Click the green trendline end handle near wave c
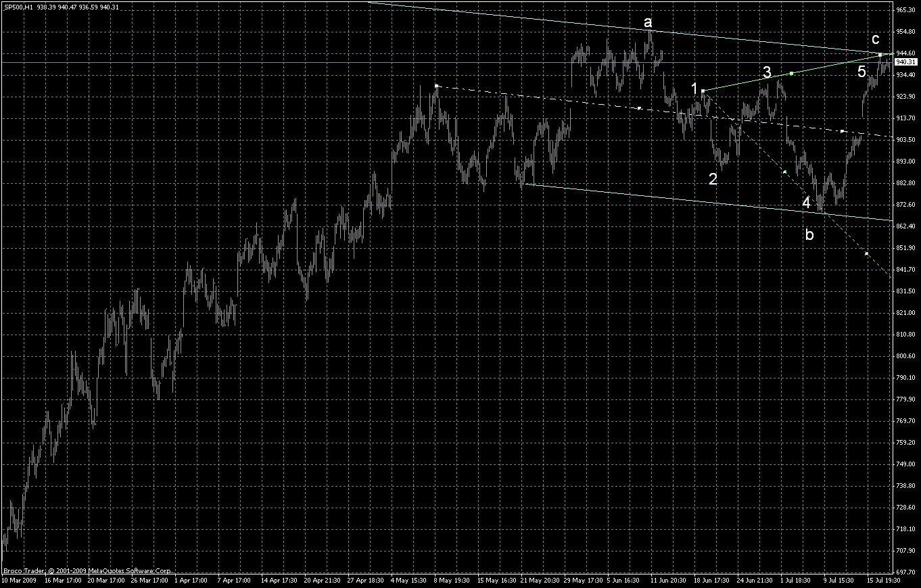This screenshot has width=921, height=588. point(880,54)
